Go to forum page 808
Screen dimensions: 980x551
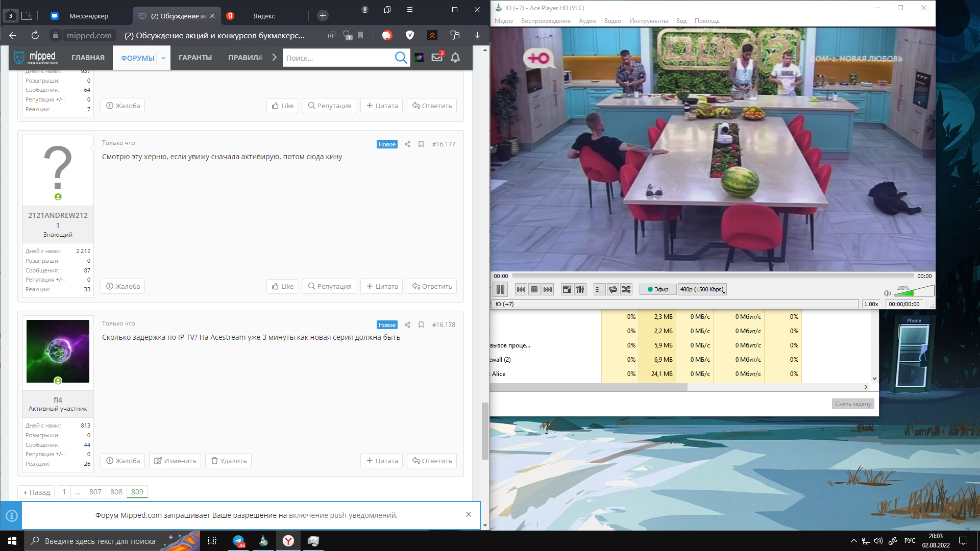pos(116,492)
